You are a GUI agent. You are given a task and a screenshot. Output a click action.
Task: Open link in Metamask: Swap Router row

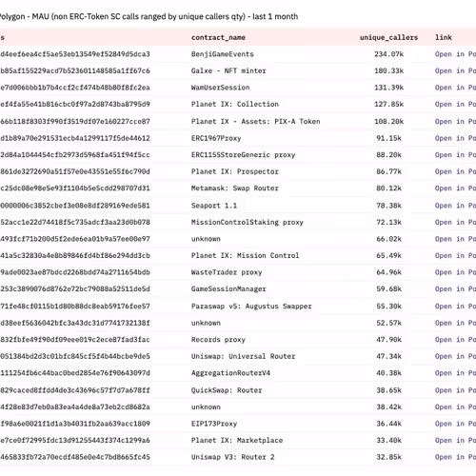coord(455,188)
